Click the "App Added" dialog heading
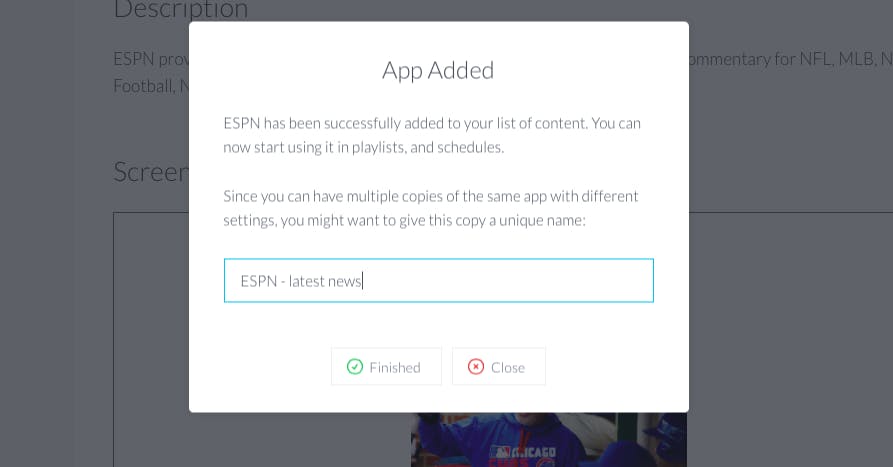The height and width of the screenshot is (467, 893). (438, 71)
